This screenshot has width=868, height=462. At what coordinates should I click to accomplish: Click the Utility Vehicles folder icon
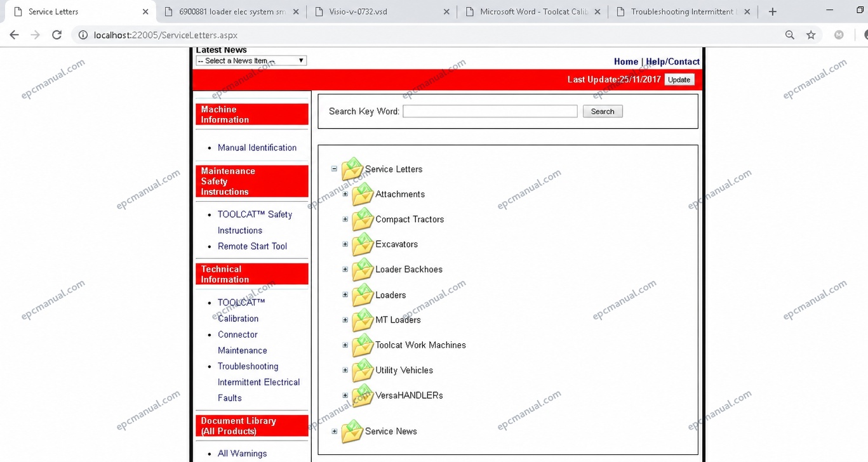point(363,370)
